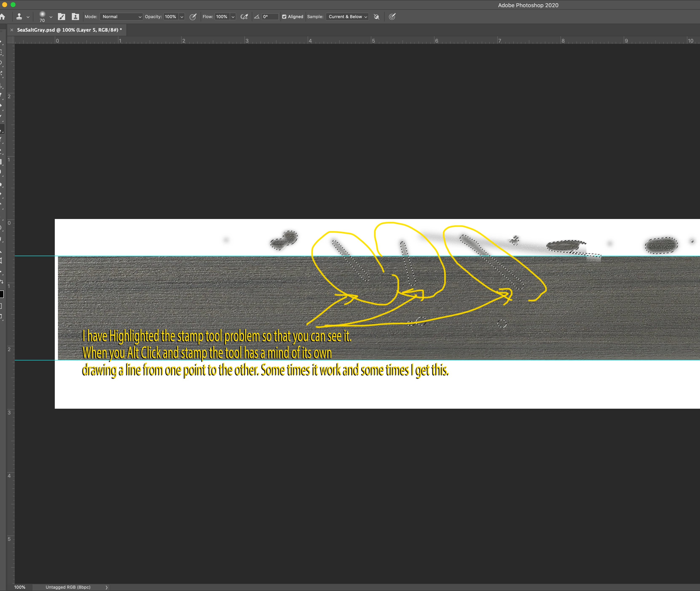Toggle the Clone Source panel icon
Image resolution: width=700 pixels, height=591 pixels.
(x=75, y=17)
